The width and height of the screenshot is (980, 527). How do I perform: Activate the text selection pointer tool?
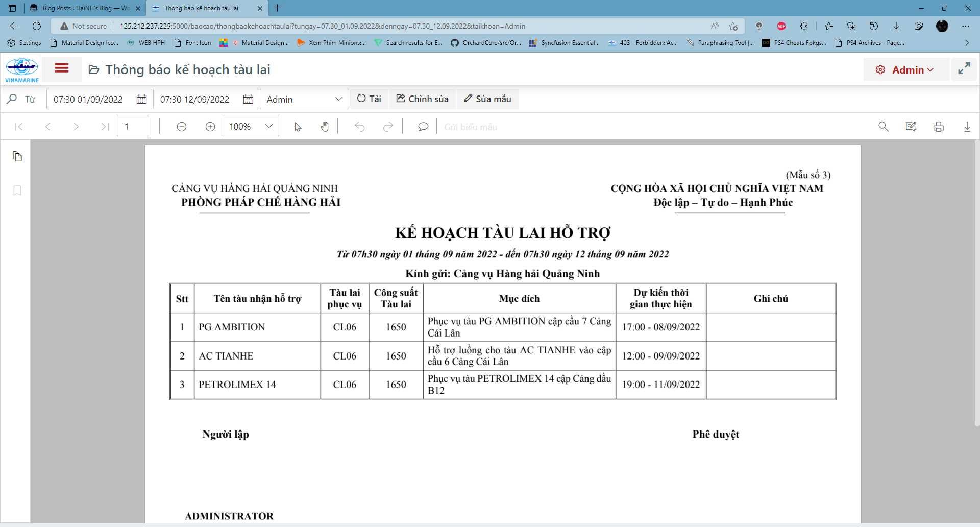point(298,127)
